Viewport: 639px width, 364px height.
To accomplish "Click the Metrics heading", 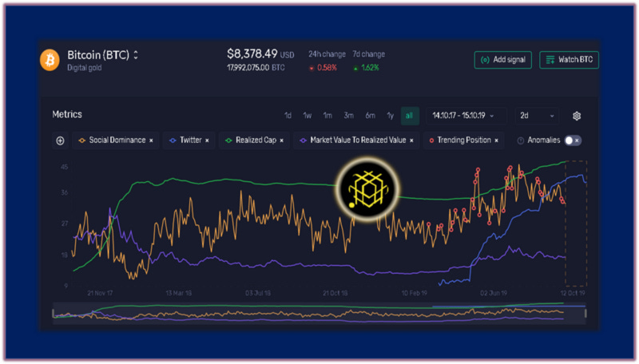I will [67, 114].
